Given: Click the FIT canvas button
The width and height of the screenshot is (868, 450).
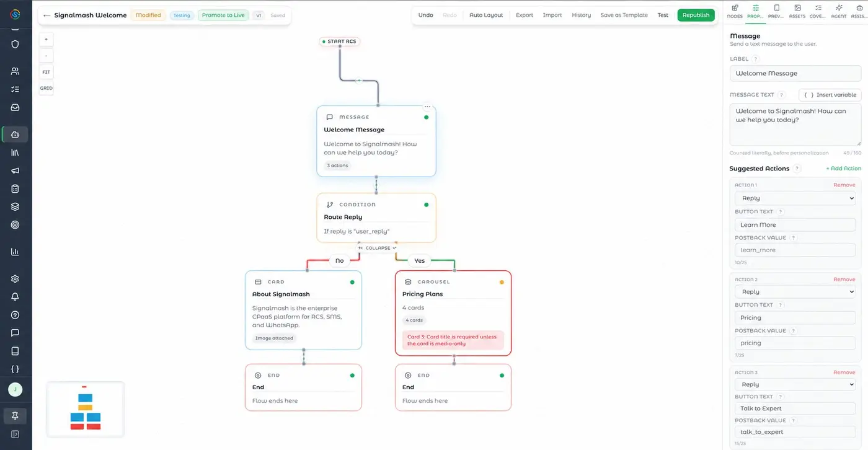Looking at the screenshot, I should pos(46,72).
